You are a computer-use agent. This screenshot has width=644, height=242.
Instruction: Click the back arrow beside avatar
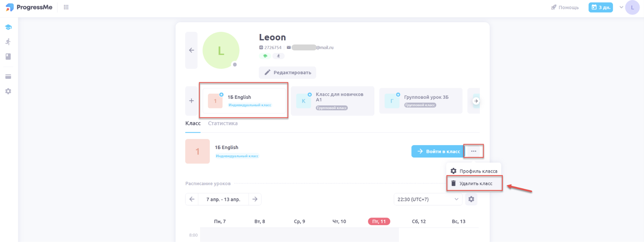pos(191,50)
